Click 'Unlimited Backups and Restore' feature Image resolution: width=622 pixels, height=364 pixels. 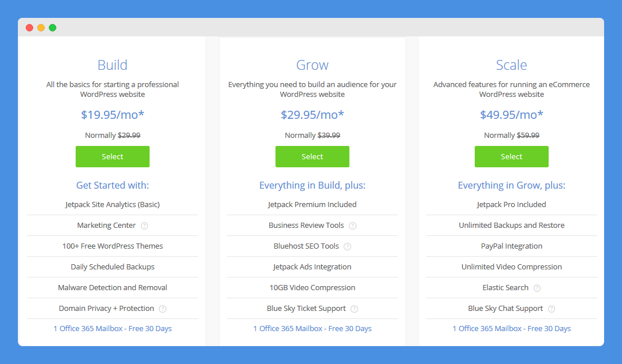click(x=512, y=226)
